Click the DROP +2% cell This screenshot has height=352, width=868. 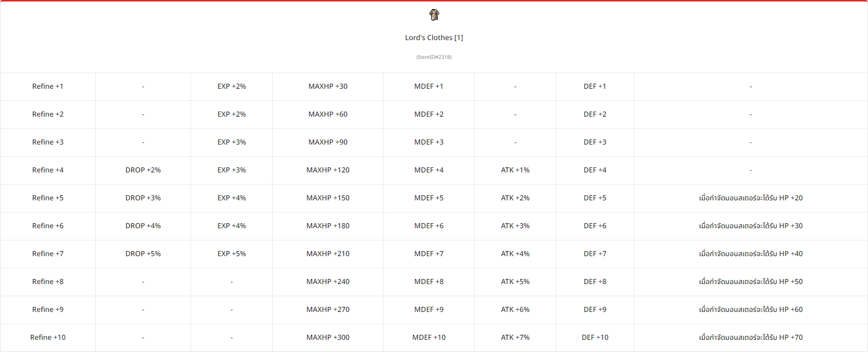[x=143, y=170]
